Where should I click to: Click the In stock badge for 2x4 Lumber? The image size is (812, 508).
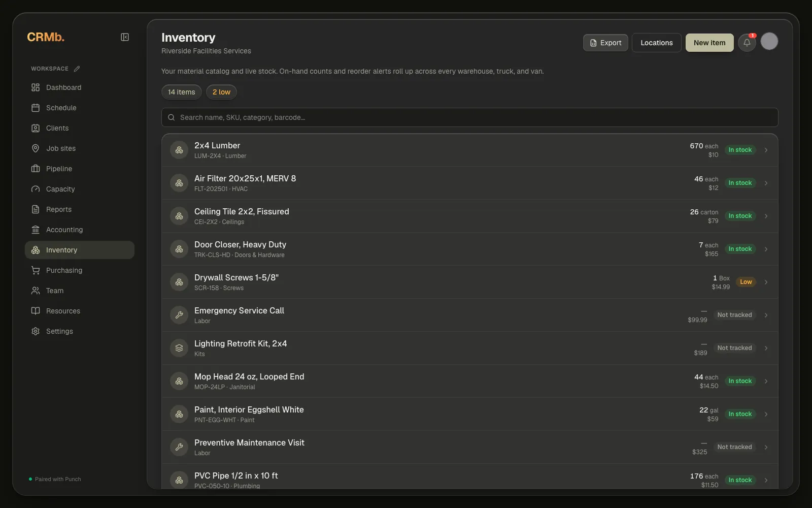click(740, 150)
